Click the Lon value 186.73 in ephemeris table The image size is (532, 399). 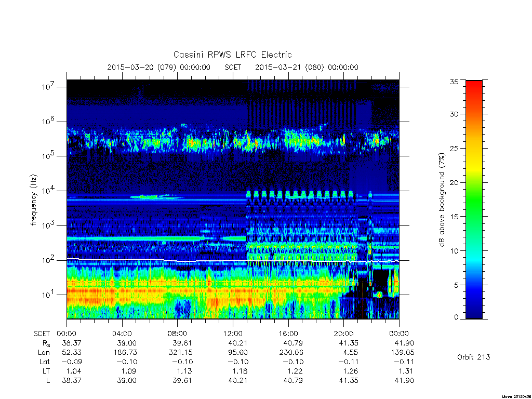pyautogui.click(x=125, y=353)
